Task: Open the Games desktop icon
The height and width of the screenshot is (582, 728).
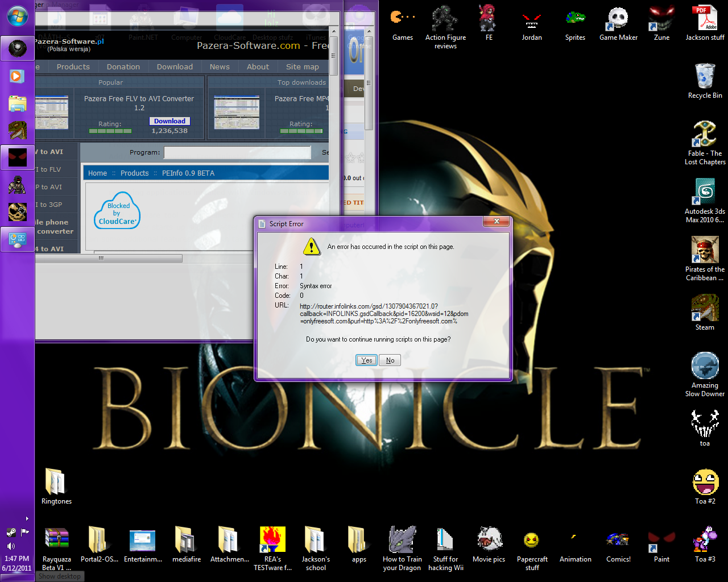Action: pyautogui.click(x=403, y=24)
